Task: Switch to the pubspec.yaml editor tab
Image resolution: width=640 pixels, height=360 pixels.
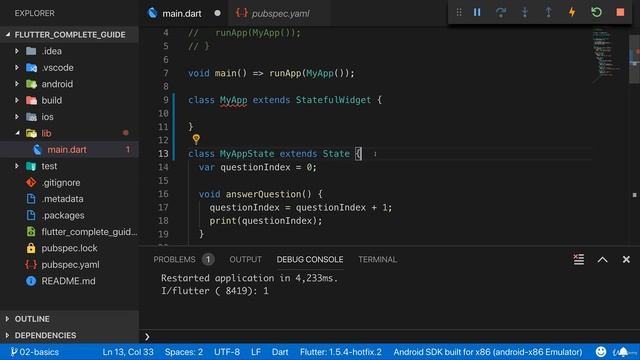Action: pyautogui.click(x=281, y=13)
